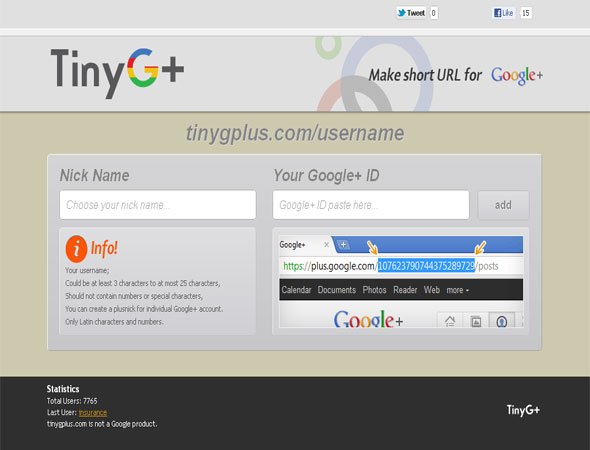The width and height of the screenshot is (590, 450).
Task: Click the 'Could be at least 3 characters' line
Action: pos(143,283)
